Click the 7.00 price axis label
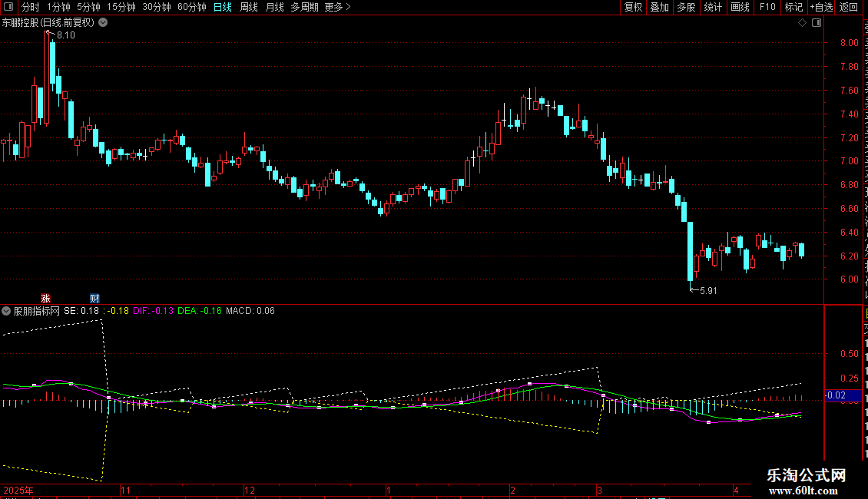868x499 pixels. pyautogui.click(x=849, y=161)
